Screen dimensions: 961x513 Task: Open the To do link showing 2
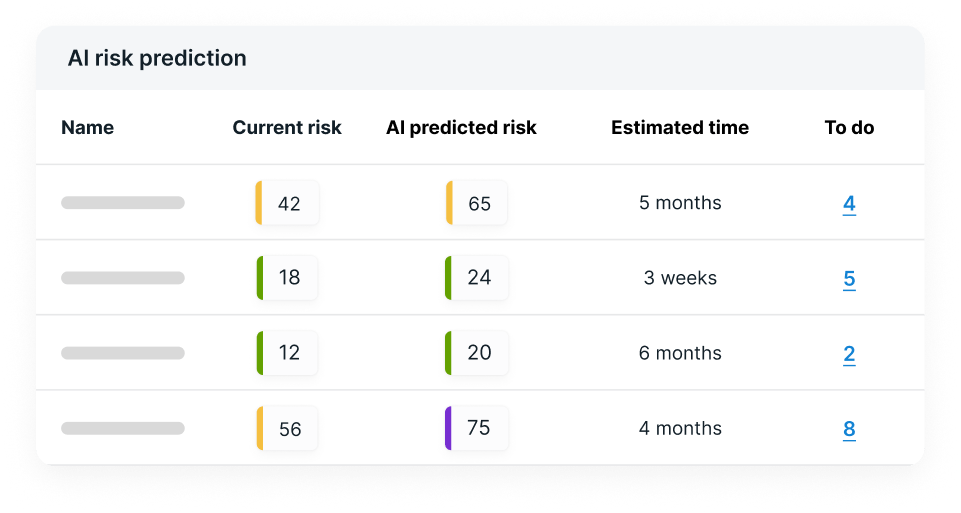[x=849, y=354]
